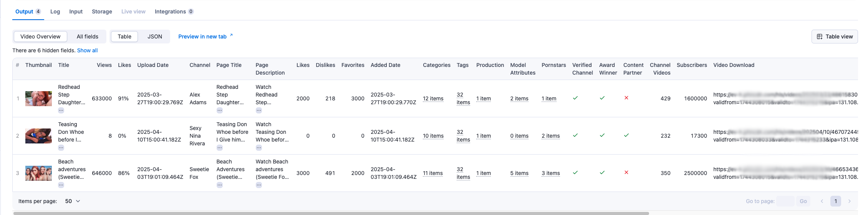Click Content Partner red cross in Sweetie Fox row
Image resolution: width=868 pixels, height=215 pixels.
(626, 172)
